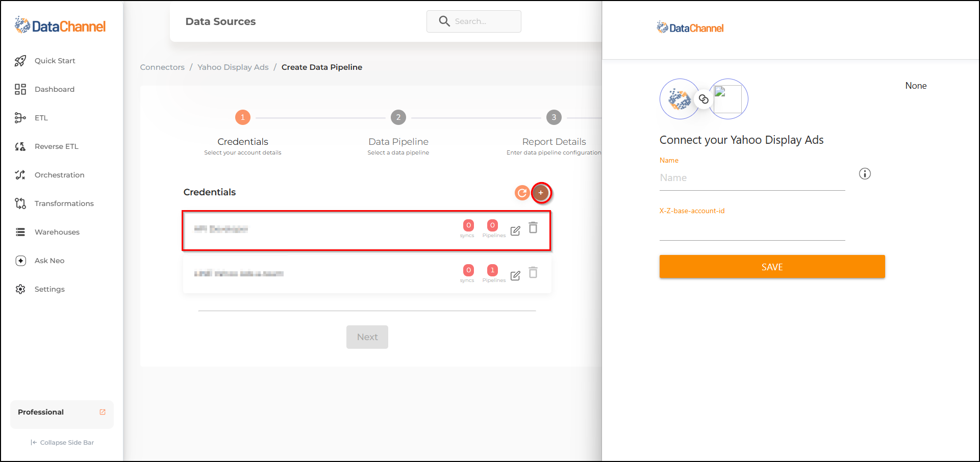
Task: Edit the credential with 0 pipelines
Action: point(516,231)
